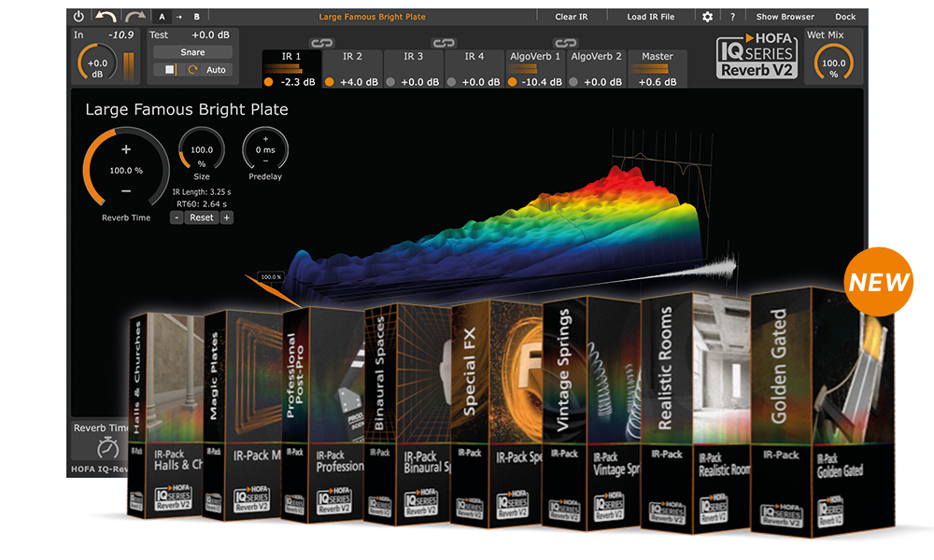Image resolution: width=934 pixels, height=560 pixels.
Task: Toggle the IR 2 orange enable dot
Action: click(x=330, y=82)
